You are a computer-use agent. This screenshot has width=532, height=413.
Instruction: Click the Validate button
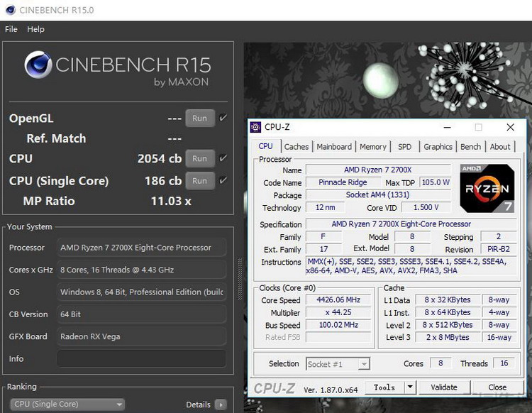(x=444, y=387)
